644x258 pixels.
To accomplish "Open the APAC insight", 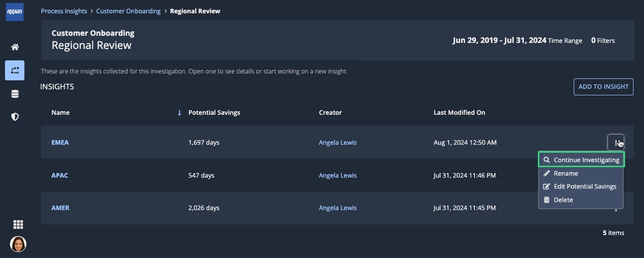I will [60, 175].
